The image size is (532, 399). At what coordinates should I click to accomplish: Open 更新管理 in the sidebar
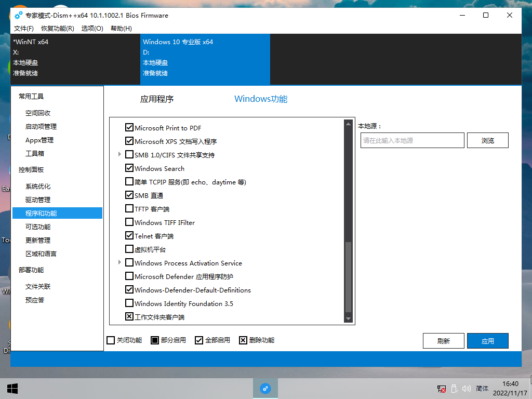[x=38, y=240]
